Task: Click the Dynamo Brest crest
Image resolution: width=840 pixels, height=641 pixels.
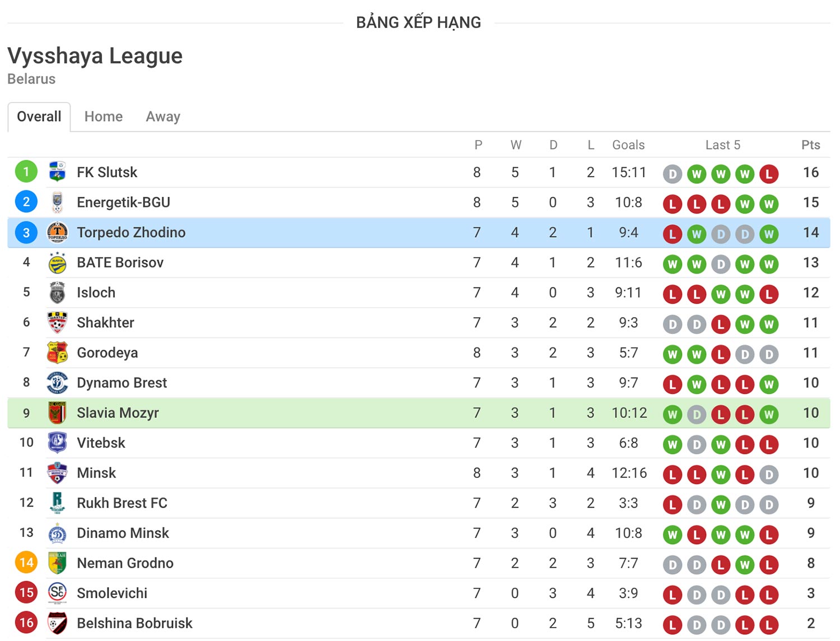Action: pos(57,383)
